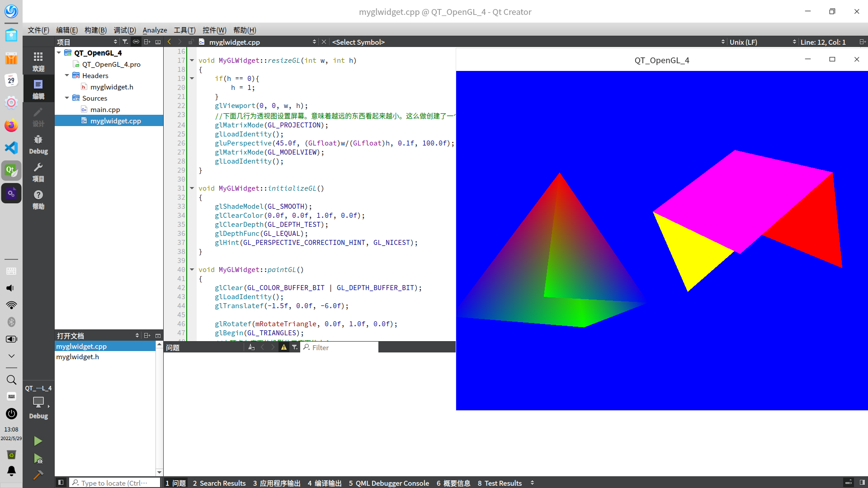Click the magenta face of the cube
The image size is (868, 488).
coord(741,194)
